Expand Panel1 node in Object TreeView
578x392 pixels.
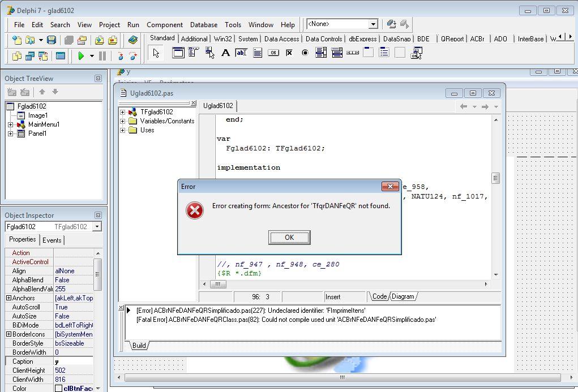coord(10,133)
